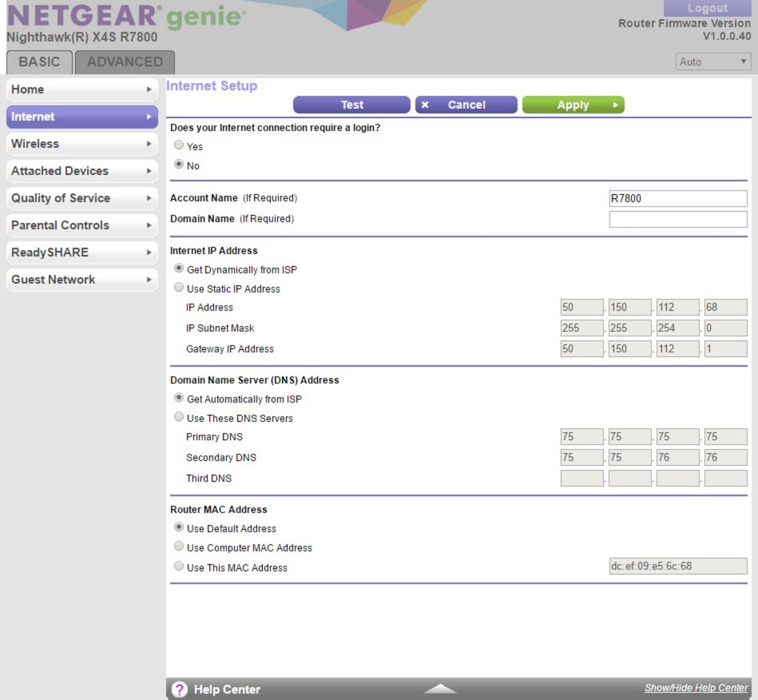Screen dimensions: 758x700
Task: Click the MAC address input field
Action: 678,566
